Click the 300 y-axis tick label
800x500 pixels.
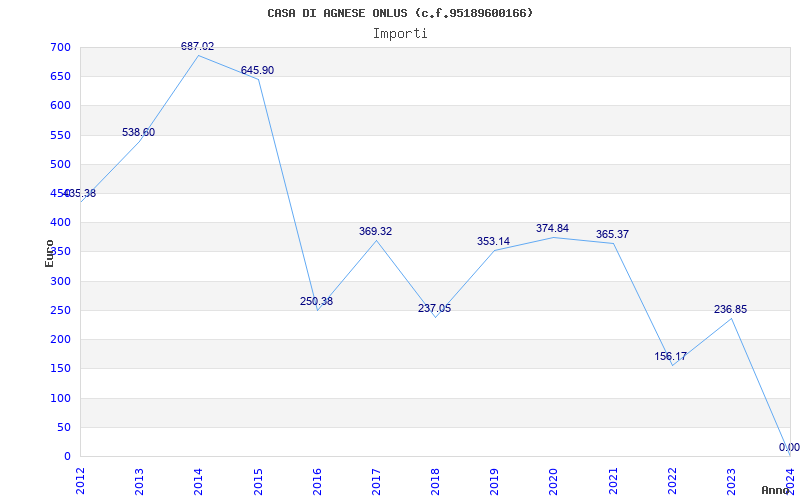60,281
